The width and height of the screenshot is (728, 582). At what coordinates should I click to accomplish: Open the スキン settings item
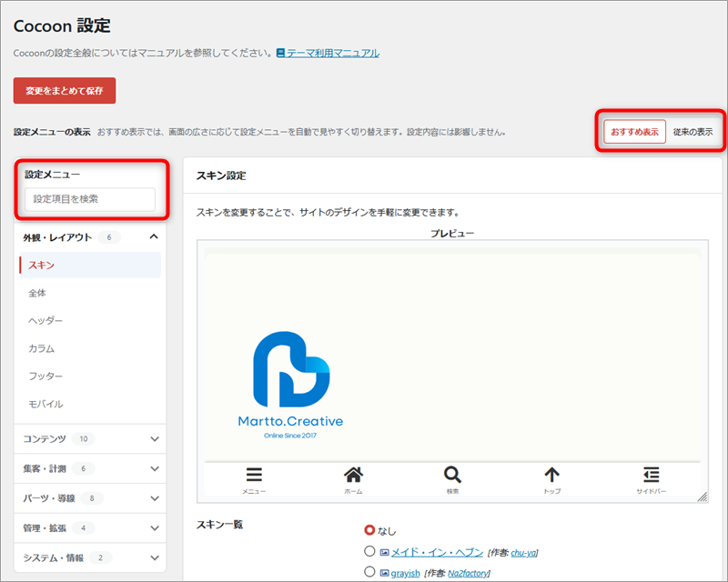tap(90, 265)
